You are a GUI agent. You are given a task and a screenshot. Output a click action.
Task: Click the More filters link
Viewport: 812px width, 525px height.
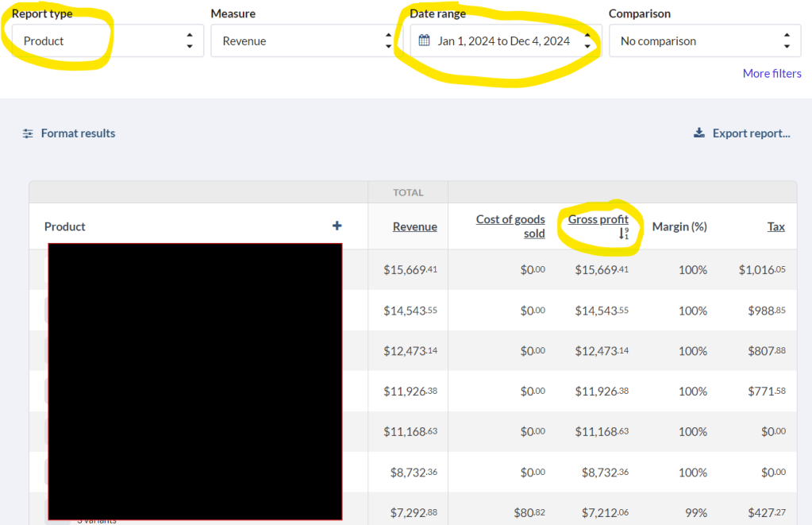click(772, 73)
